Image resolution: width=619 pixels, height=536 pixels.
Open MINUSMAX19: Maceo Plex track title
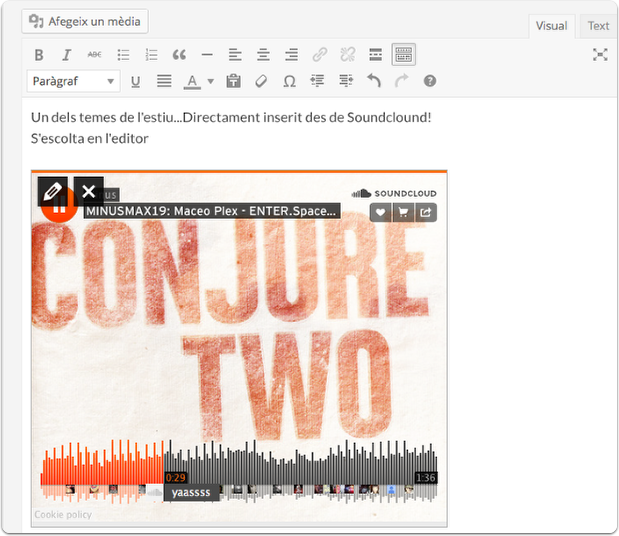coord(212,211)
